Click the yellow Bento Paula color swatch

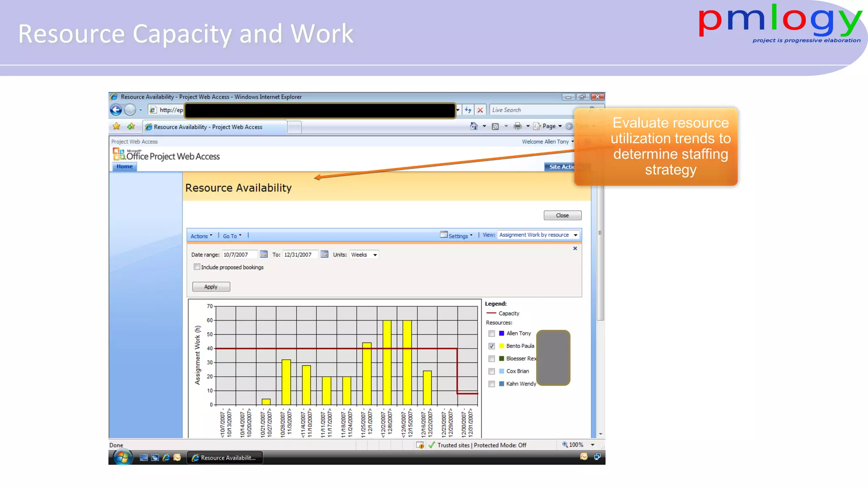point(502,346)
